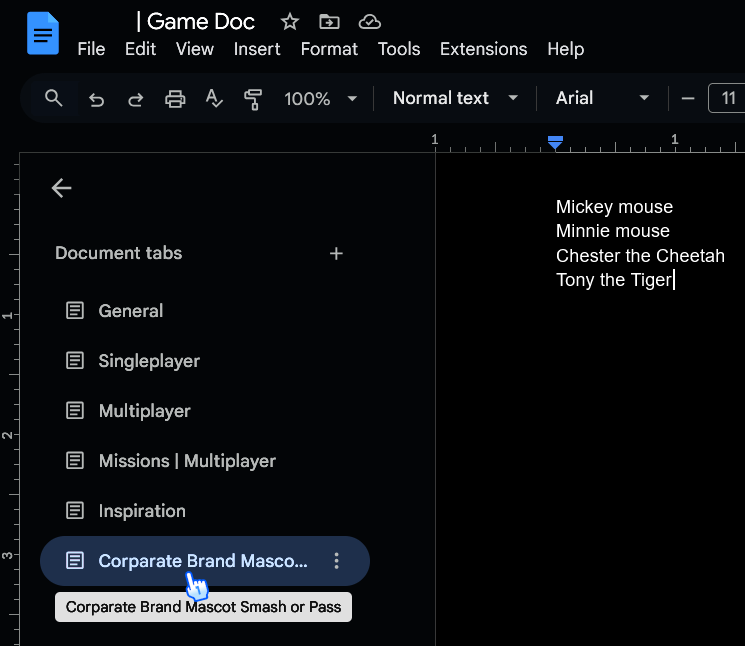
Task: Open options for Corparate Brand Mascot tab
Action: coord(336,561)
